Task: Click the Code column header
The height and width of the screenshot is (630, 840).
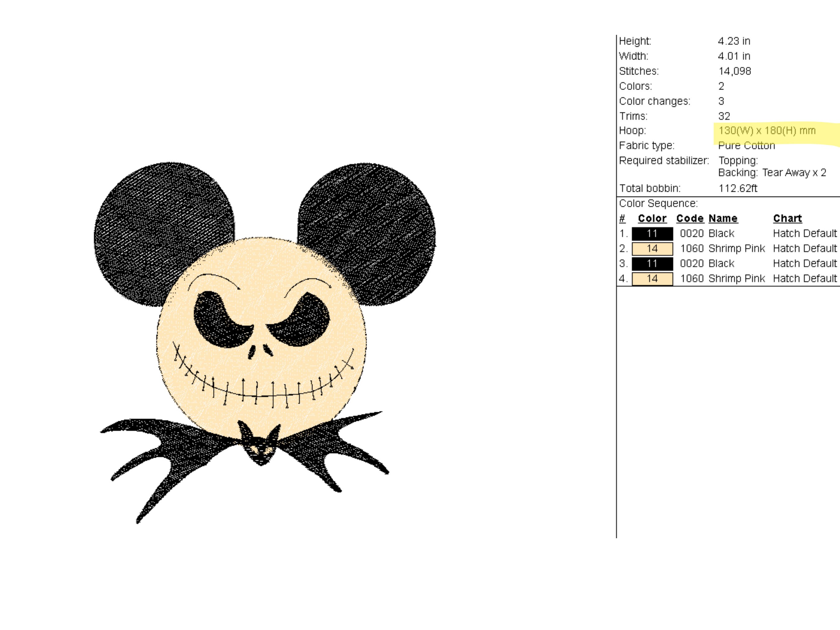Action: pos(690,218)
